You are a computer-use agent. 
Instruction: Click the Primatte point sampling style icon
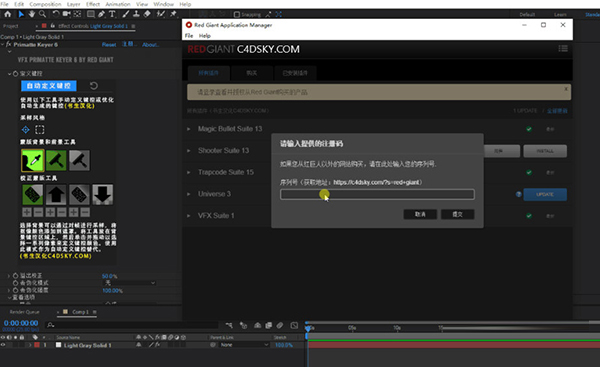tap(26, 129)
